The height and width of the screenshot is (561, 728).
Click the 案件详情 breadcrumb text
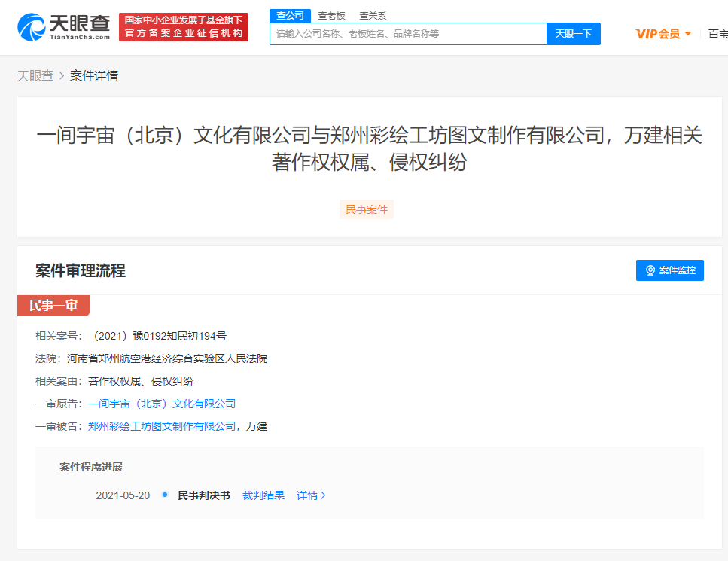pyautogui.click(x=94, y=76)
